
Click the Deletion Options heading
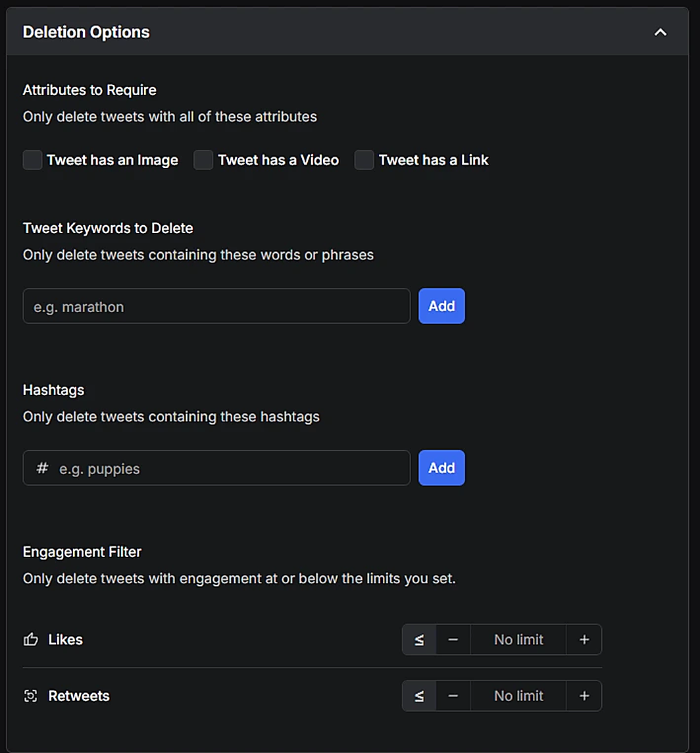pos(86,32)
